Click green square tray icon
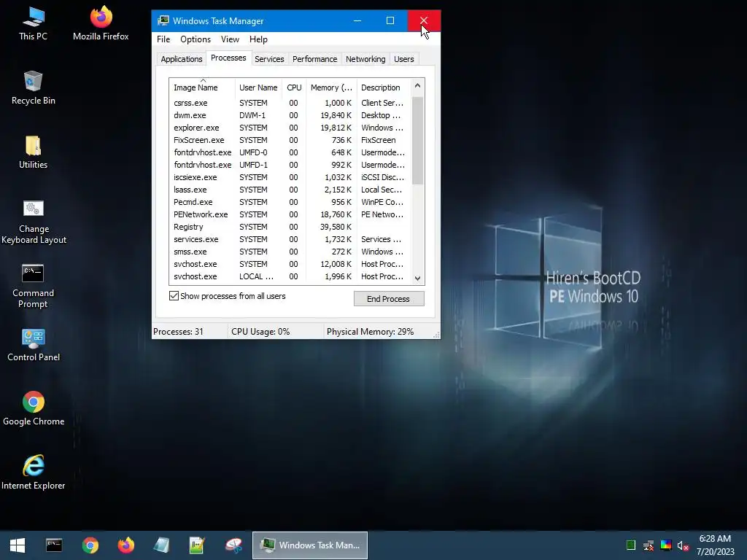 (631, 545)
